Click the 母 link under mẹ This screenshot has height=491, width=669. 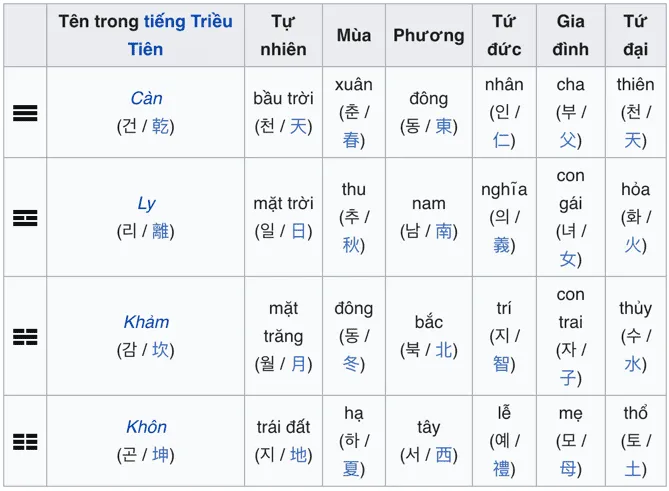pyautogui.click(x=568, y=469)
